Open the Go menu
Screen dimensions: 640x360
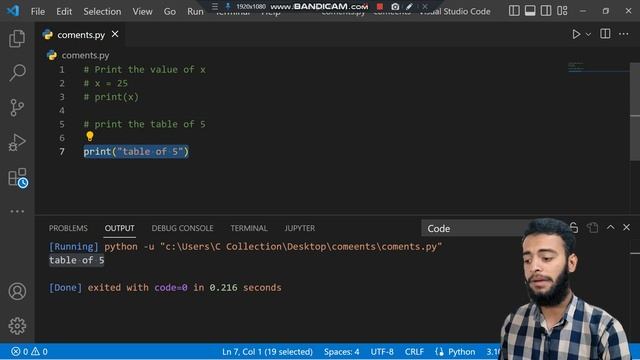click(x=170, y=11)
